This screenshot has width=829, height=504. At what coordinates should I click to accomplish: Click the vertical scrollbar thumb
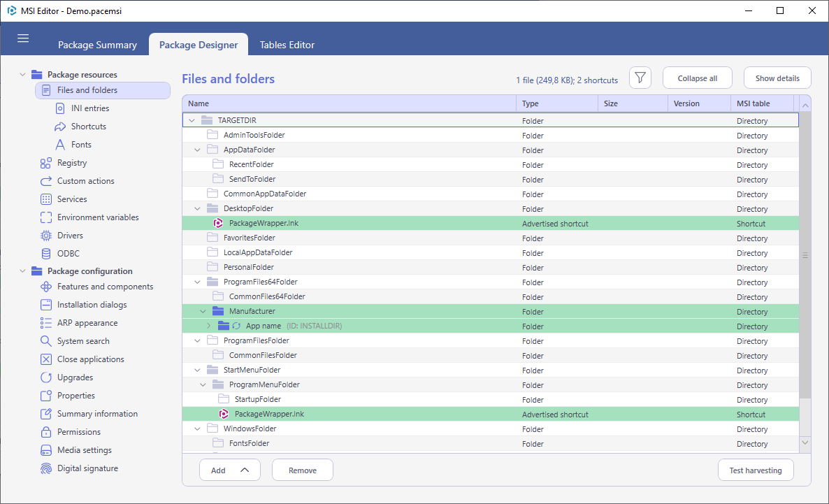coord(805,255)
